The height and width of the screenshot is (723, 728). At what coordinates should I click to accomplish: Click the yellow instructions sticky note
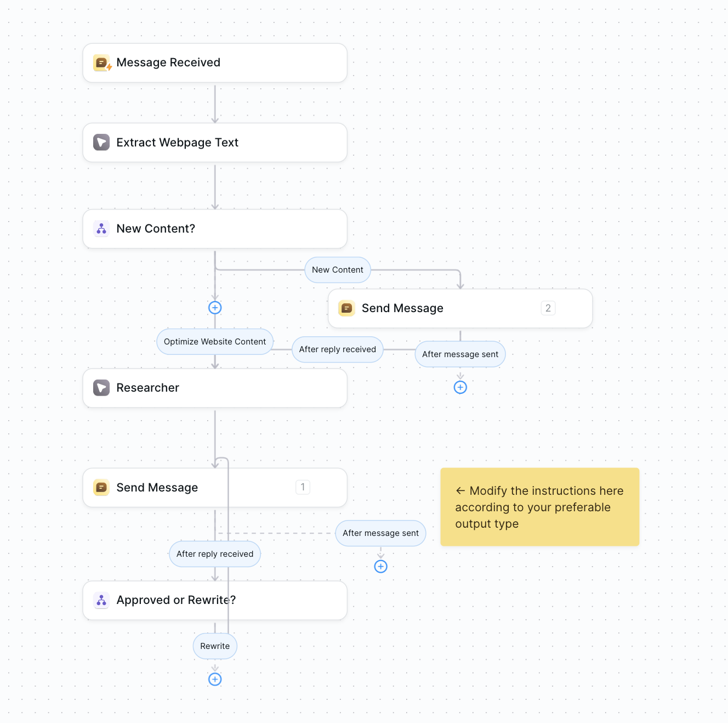click(x=539, y=507)
